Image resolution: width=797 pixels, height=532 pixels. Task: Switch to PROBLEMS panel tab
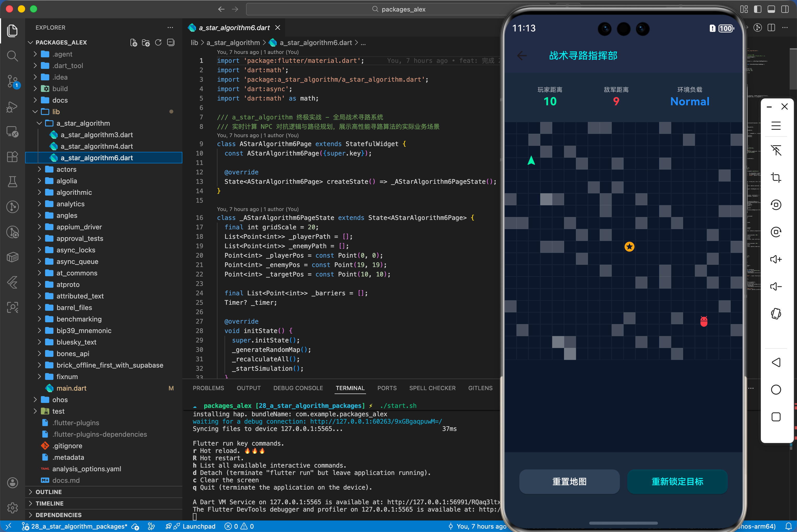(208, 388)
